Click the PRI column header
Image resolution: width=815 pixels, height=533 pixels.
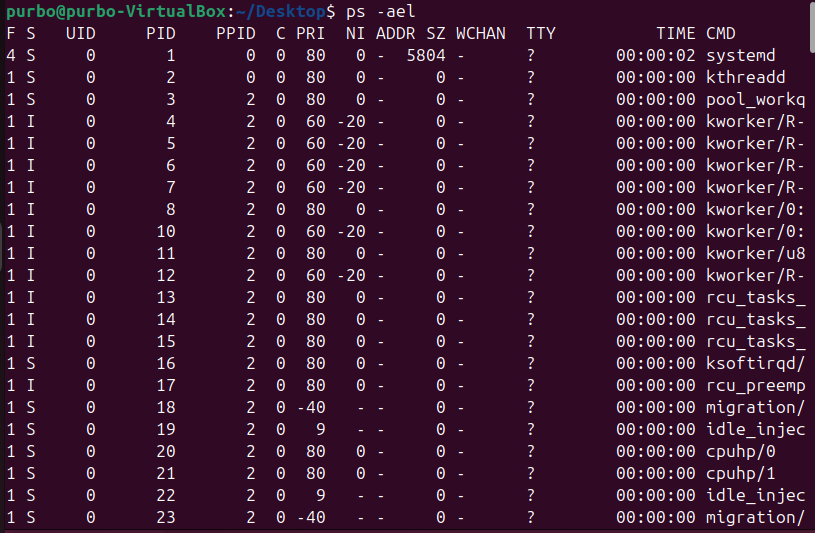(310, 33)
